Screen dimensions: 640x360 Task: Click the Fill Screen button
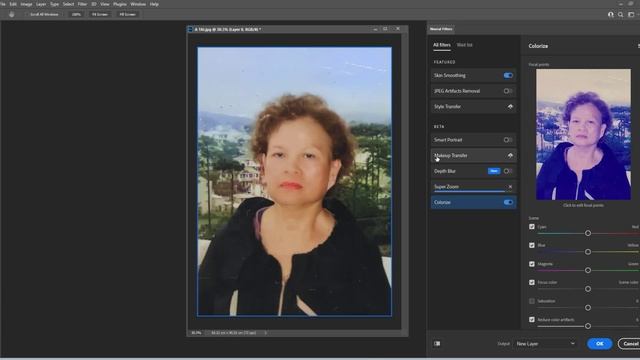pyautogui.click(x=127, y=14)
